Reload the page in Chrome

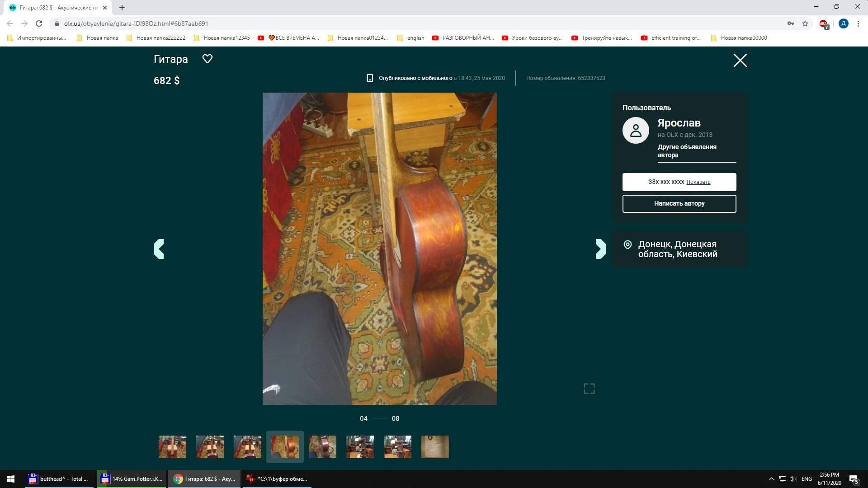point(39,23)
